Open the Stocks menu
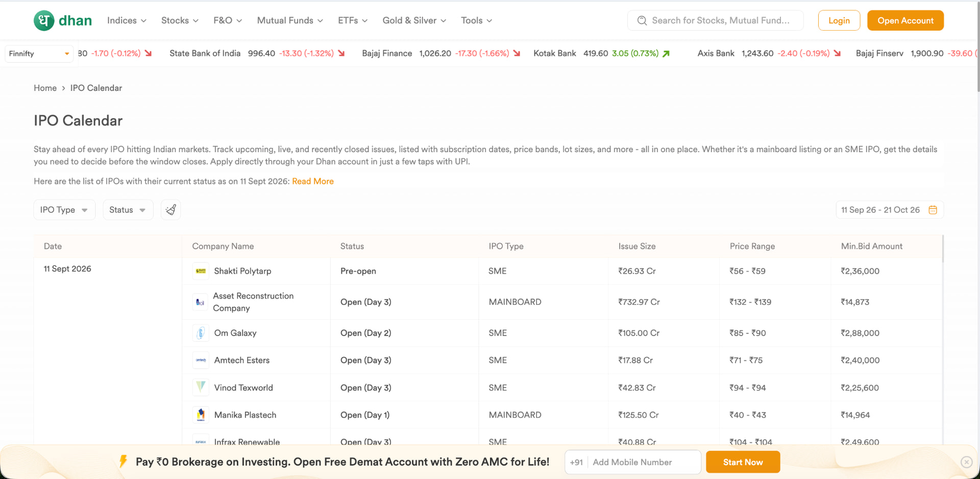This screenshot has height=479, width=980. (x=180, y=20)
